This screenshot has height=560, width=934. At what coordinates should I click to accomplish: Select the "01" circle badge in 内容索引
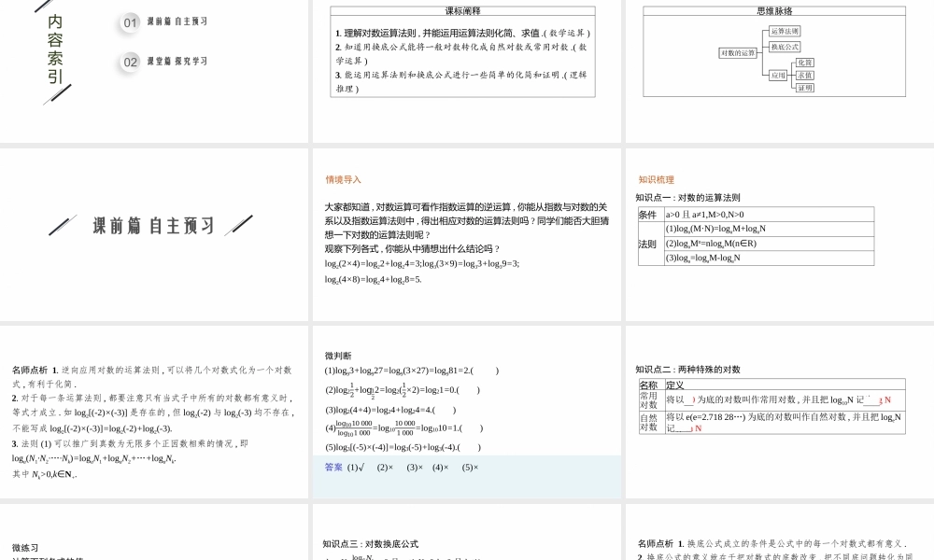[128, 22]
